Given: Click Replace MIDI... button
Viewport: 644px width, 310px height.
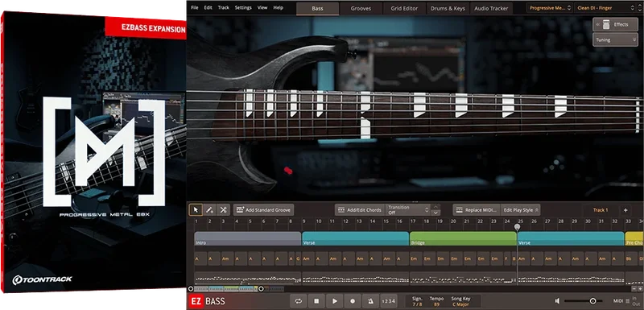Looking at the screenshot, I should [477, 210].
